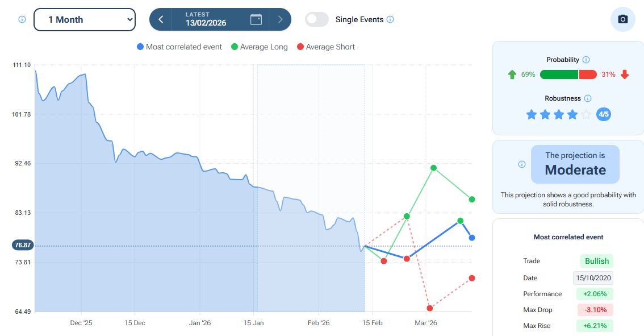Toggle the Single Events switch
The height and width of the screenshot is (336, 644).
click(x=317, y=19)
